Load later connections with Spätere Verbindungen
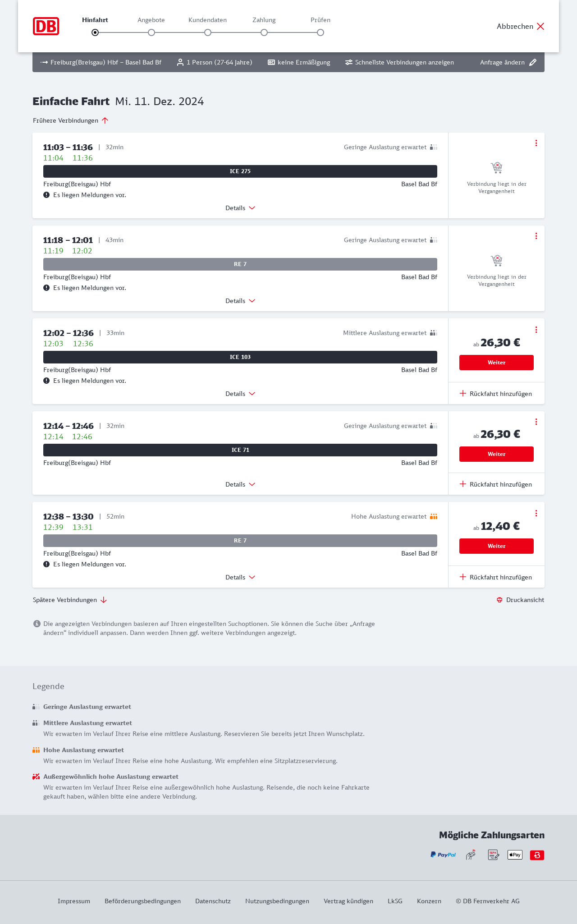 70,600
